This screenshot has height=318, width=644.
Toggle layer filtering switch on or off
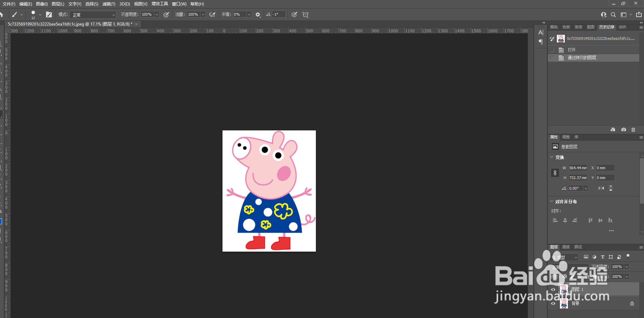(x=628, y=257)
